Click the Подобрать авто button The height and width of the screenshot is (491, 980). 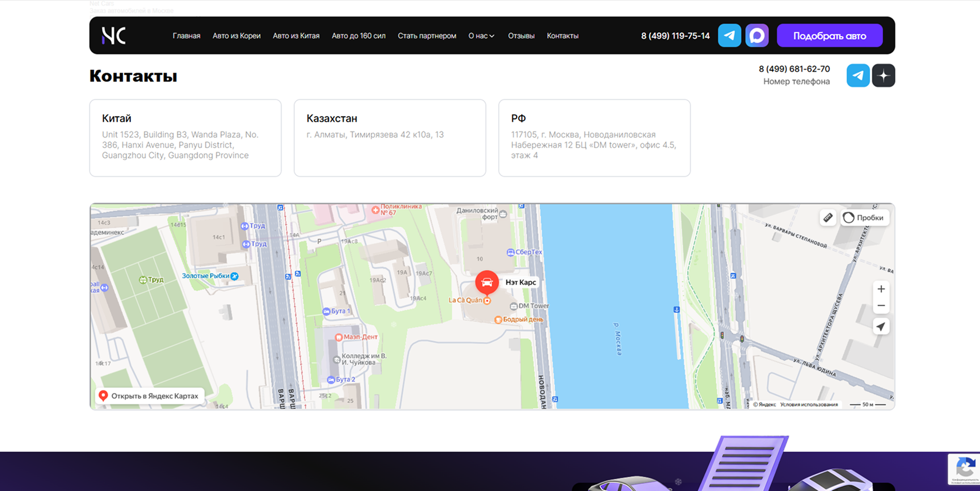830,36
